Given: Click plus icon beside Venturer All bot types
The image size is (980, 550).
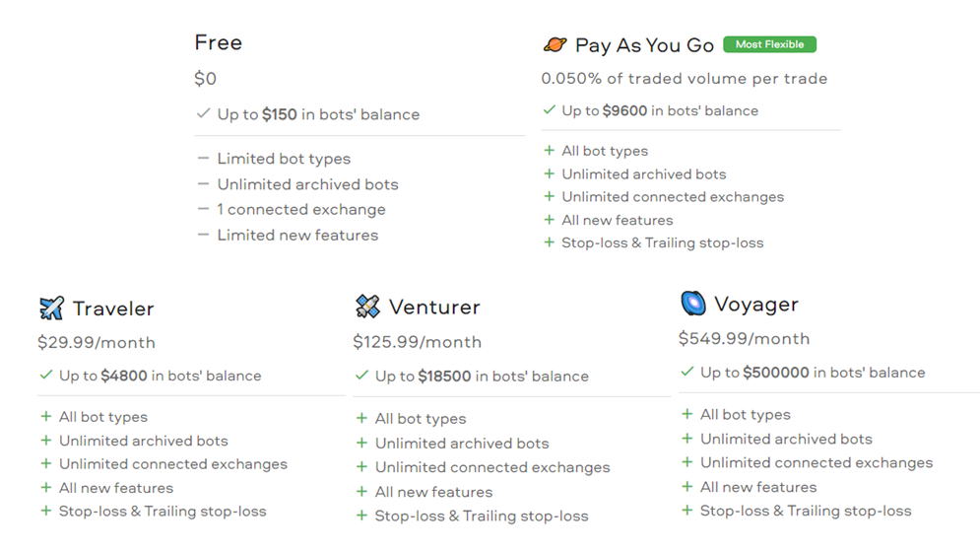Looking at the screenshot, I should click(x=361, y=418).
